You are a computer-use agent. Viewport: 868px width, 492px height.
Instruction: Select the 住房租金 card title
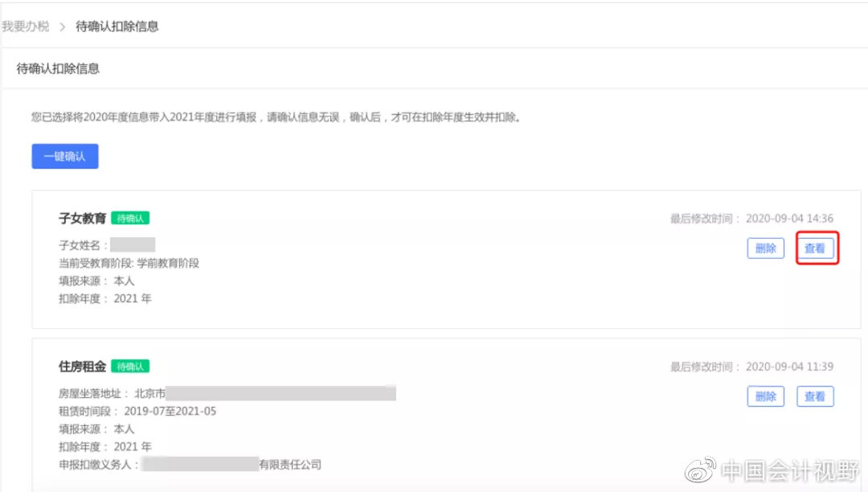point(82,367)
